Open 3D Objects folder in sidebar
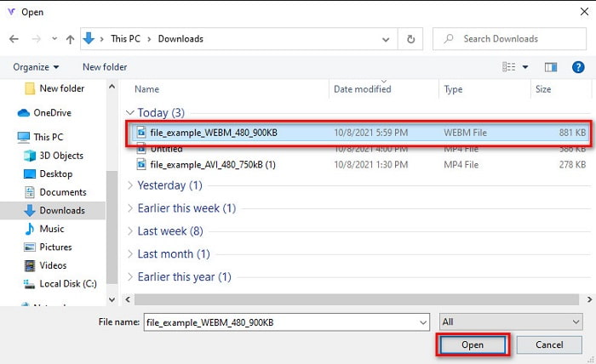 point(61,156)
